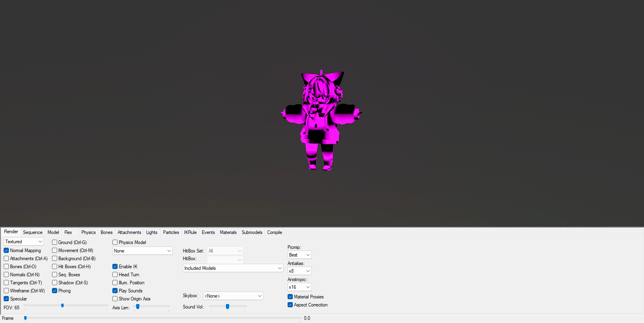Check the Movement (Ctrl-M) checkbox
The image size is (644, 323).
[55, 251]
